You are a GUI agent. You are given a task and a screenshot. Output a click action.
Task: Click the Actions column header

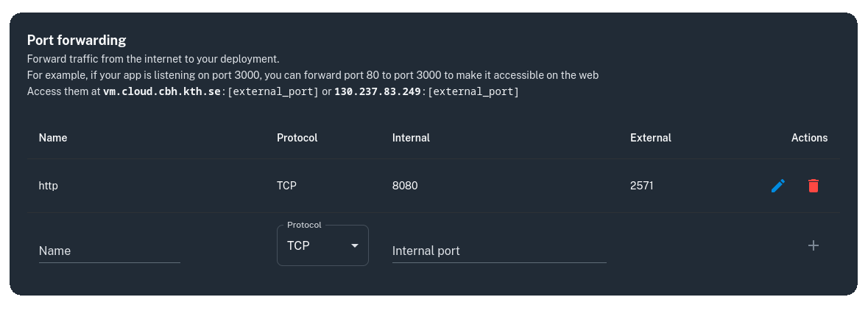coord(809,138)
